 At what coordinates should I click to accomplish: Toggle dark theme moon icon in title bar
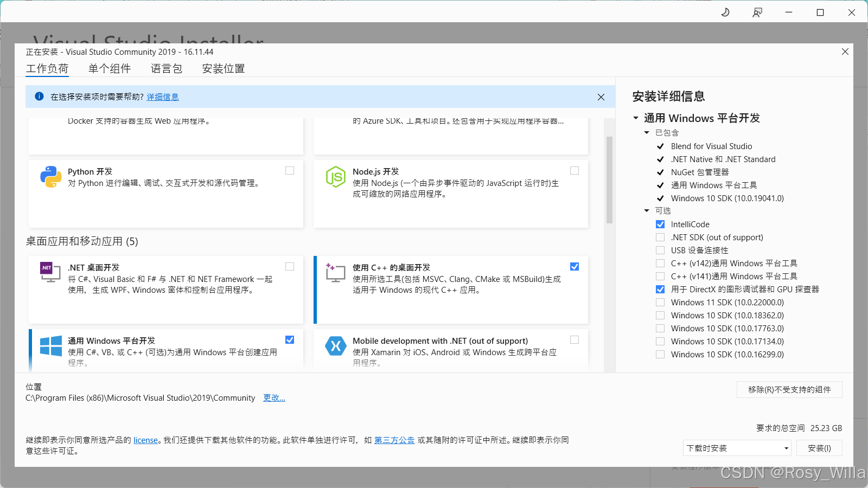coord(725,12)
